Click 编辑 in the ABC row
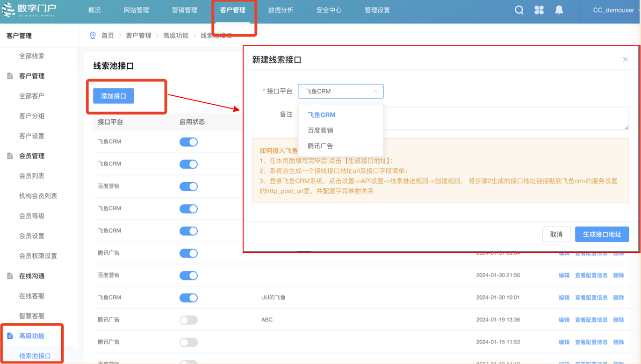641x364 pixels. pyautogui.click(x=564, y=320)
